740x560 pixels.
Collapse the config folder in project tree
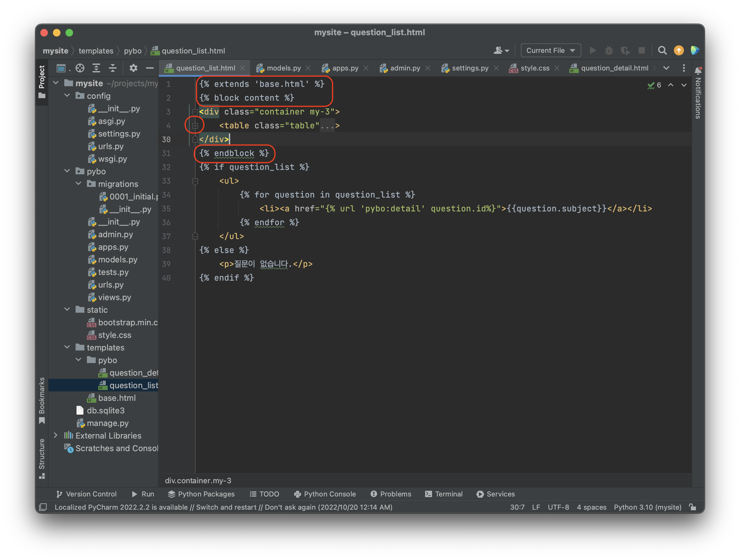pyautogui.click(x=67, y=96)
